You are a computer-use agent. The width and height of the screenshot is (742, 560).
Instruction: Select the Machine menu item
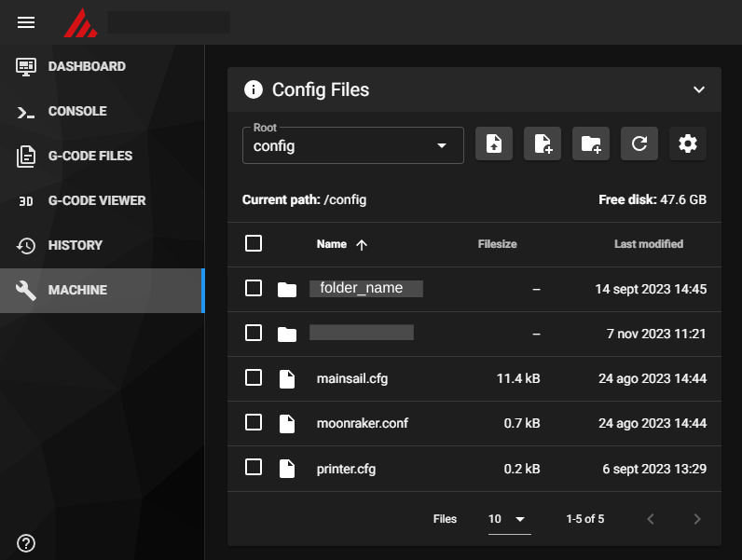pyautogui.click(x=103, y=291)
